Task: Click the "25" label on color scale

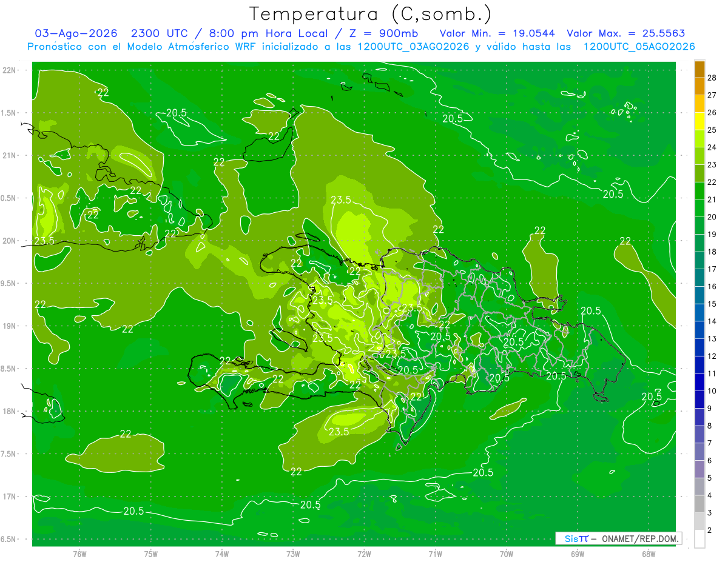Action: 712,129
